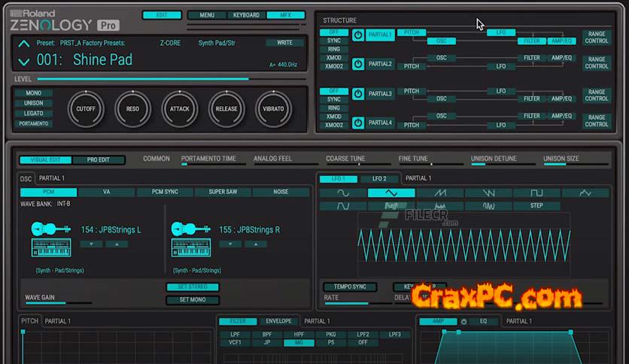Select SUPER SAW oscillator type
Viewport: 629px width, 364px height.
223,192
